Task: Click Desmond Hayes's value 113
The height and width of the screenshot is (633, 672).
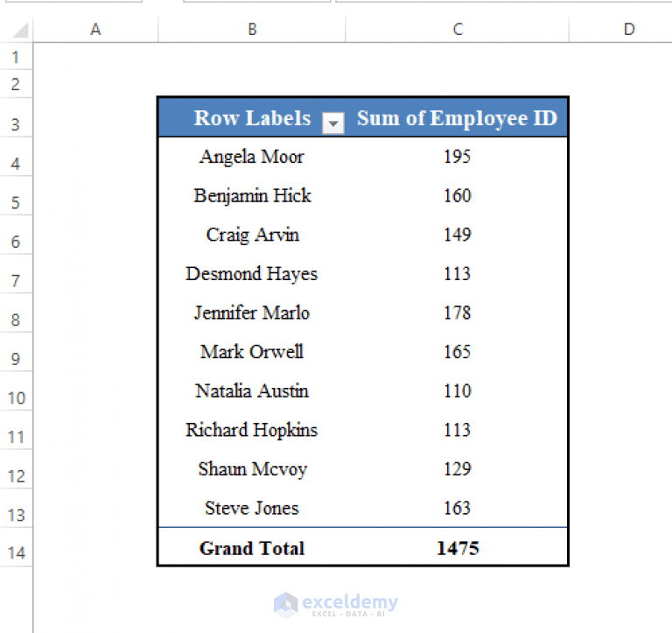Action: (457, 274)
